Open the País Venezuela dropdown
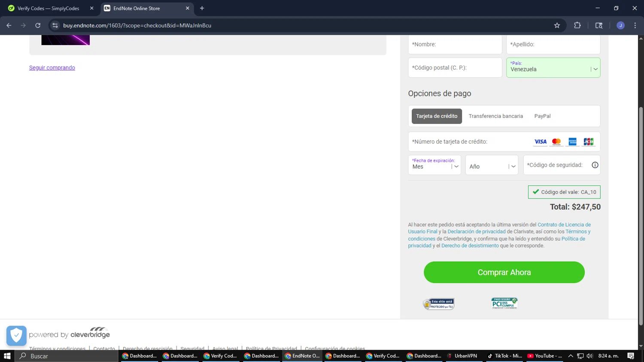Viewport: 644px width, 362px height. [x=553, y=68]
